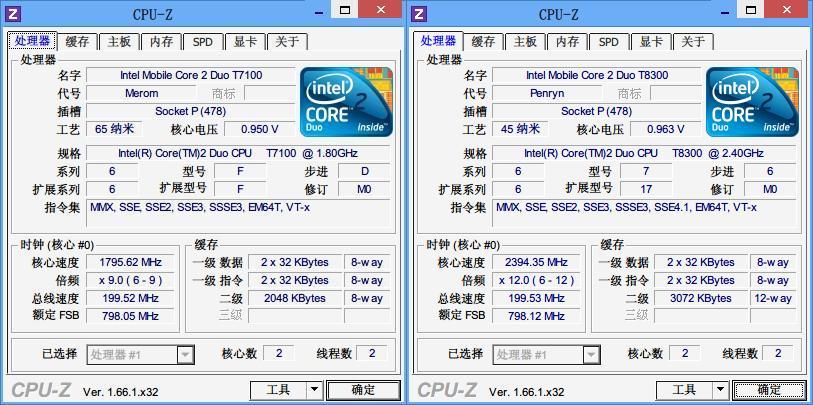Click the extended model value 17

point(646,189)
